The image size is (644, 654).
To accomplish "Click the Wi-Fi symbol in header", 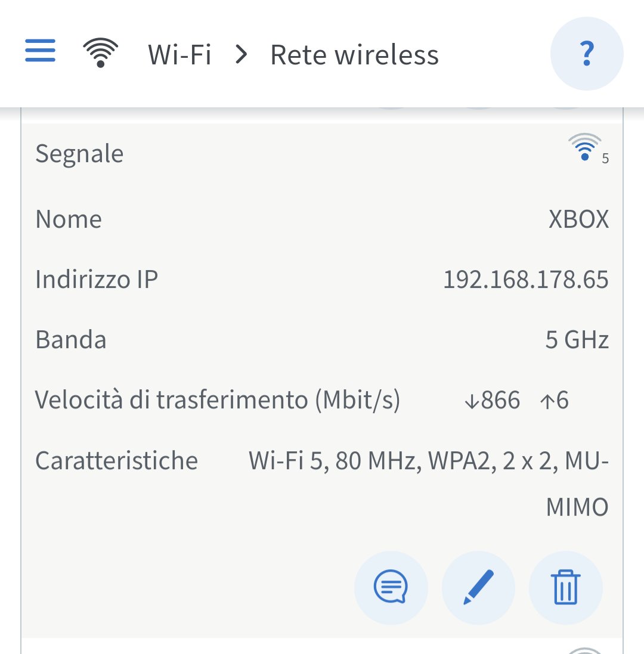I will [101, 52].
